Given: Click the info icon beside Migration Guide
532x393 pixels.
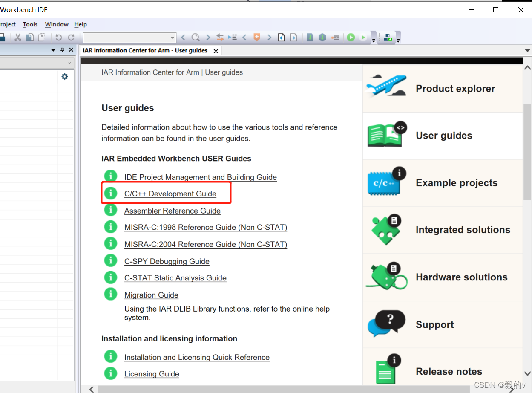Looking at the screenshot, I should coord(111,294).
